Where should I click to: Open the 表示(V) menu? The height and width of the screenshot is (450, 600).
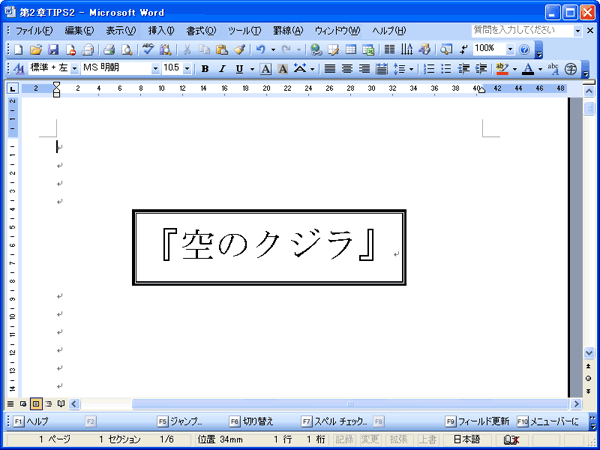tap(121, 31)
